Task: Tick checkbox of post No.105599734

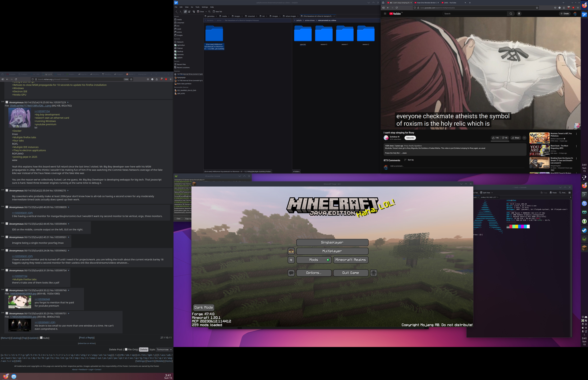Action: [7, 270]
